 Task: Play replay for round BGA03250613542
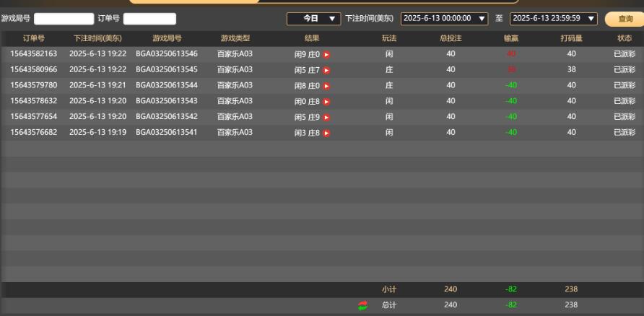pyautogui.click(x=326, y=117)
